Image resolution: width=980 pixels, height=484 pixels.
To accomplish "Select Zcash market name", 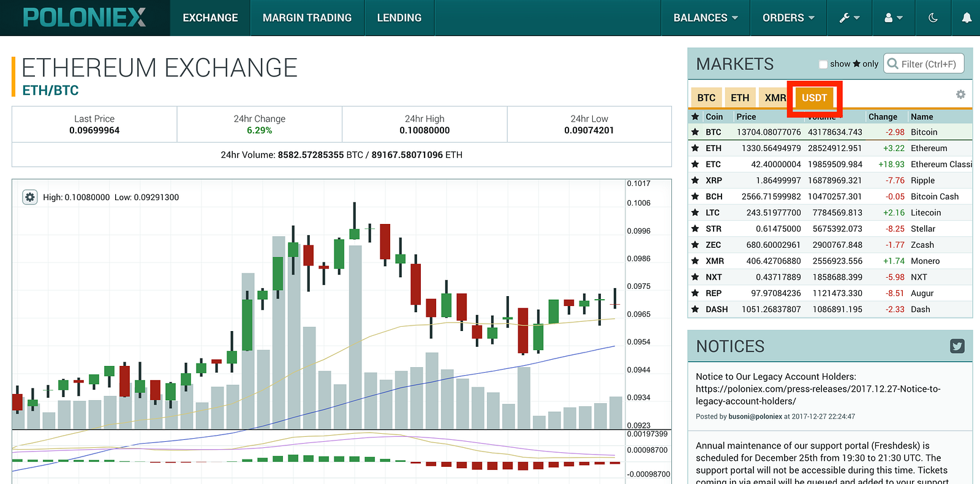I will click(922, 245).
